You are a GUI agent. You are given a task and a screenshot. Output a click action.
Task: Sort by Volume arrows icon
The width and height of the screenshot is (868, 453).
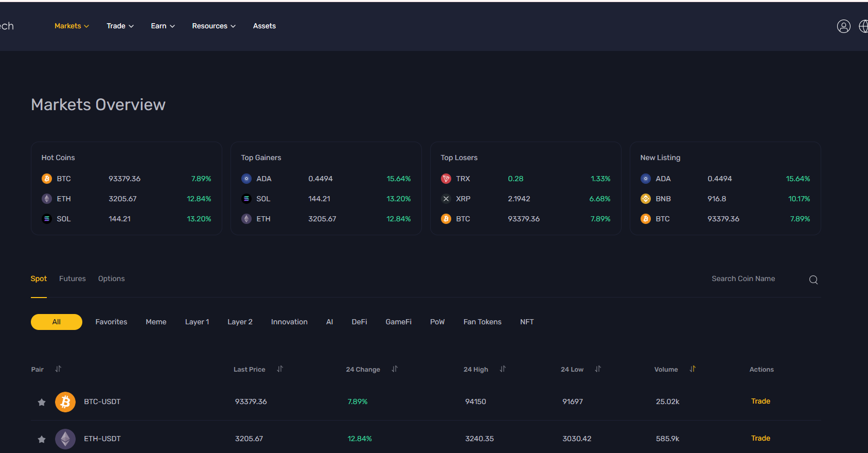[693, 369]
